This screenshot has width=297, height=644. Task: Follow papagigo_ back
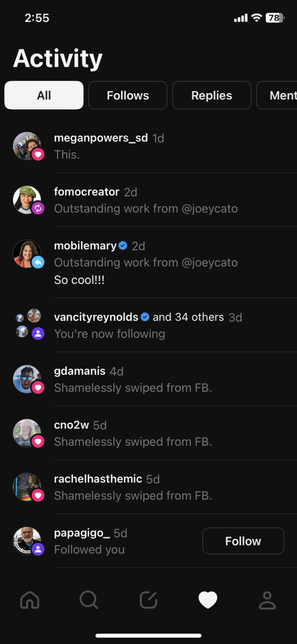(x=243, y=541)
